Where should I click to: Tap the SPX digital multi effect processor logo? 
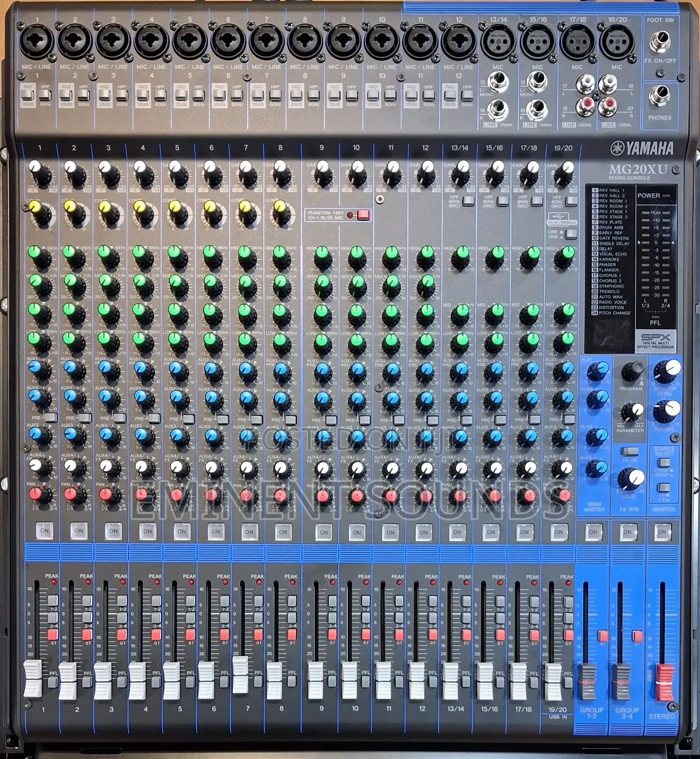[655, 341]
